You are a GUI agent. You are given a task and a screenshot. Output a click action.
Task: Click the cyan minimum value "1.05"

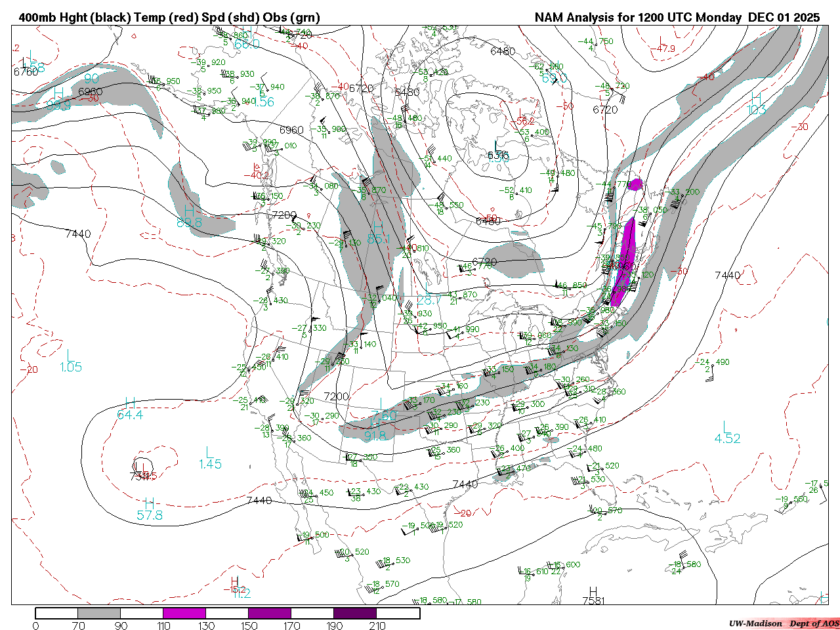[x=71, y=367]
